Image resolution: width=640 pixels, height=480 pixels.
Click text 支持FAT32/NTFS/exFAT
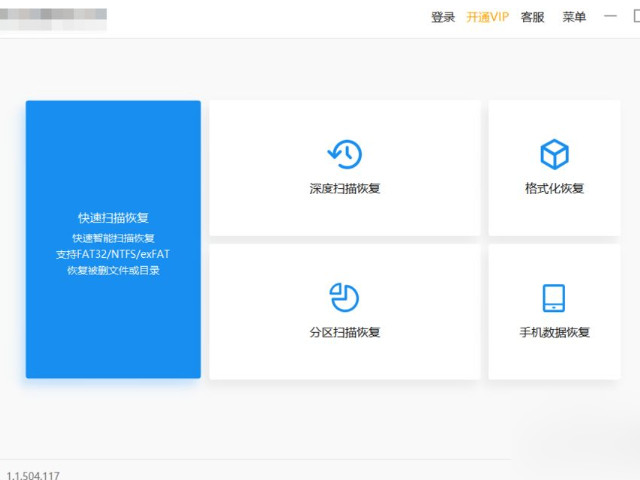click(113, 254)
